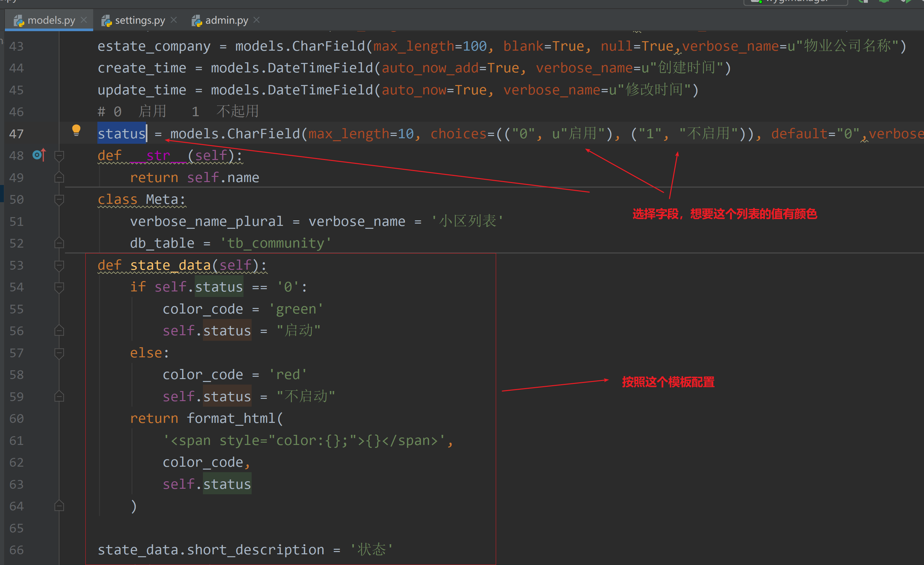Screen dimensions: 924x565
Task: Click fold end marker on line 64
Action: [59, 506]
